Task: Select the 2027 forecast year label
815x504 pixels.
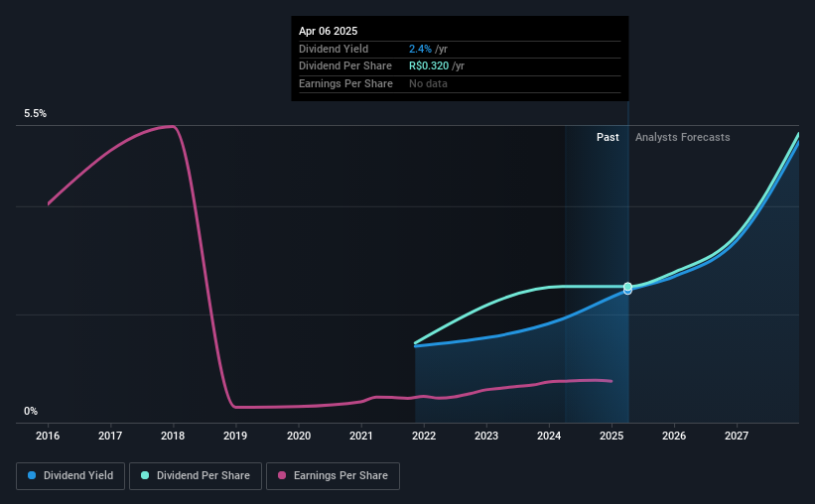Action: coord(737,436)
